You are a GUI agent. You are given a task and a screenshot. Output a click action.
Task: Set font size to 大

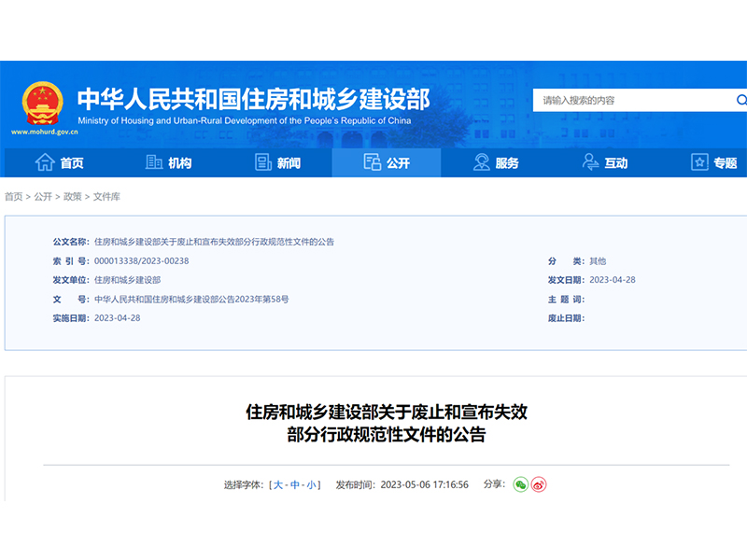coord(277,484)
